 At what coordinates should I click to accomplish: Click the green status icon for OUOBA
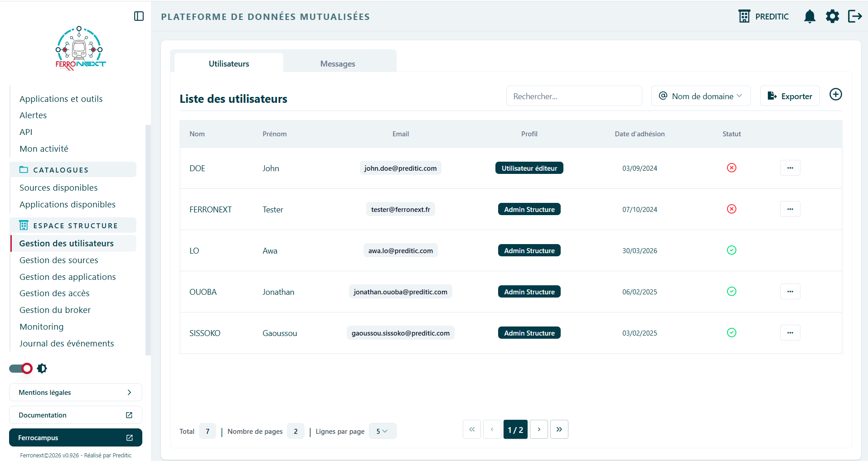(x=732, y=292)
